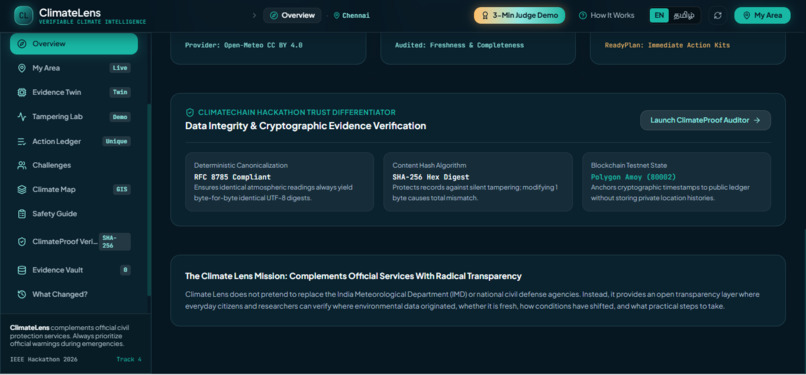
Task: Click the Demo badge next to Tampering Lab
Action: 120,117
